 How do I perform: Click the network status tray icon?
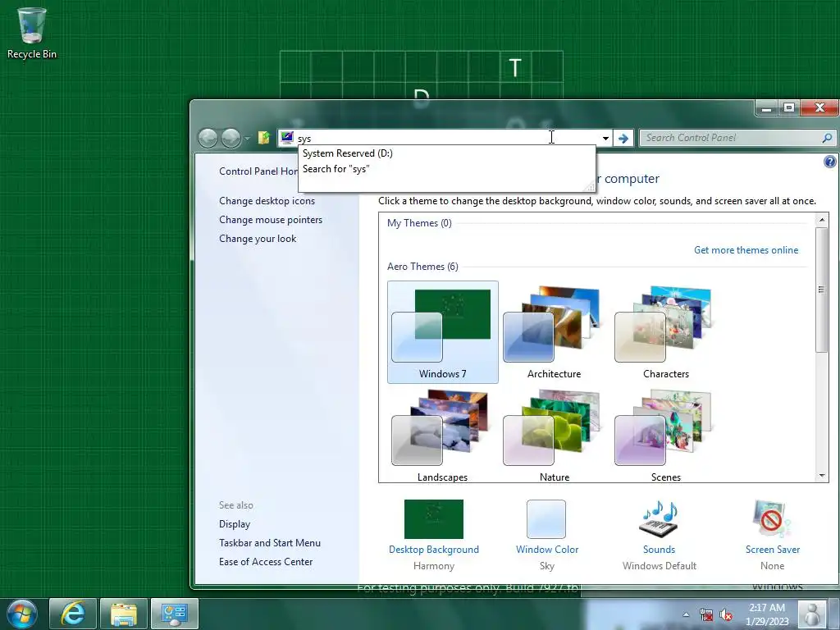pyautogui.click(x=706, y=614)
